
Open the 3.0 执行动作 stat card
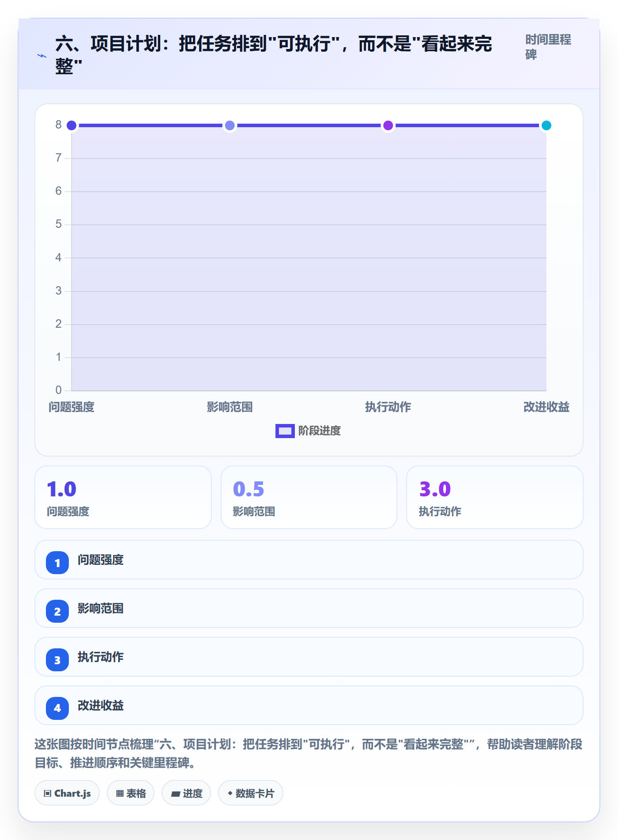pos(495,497)
